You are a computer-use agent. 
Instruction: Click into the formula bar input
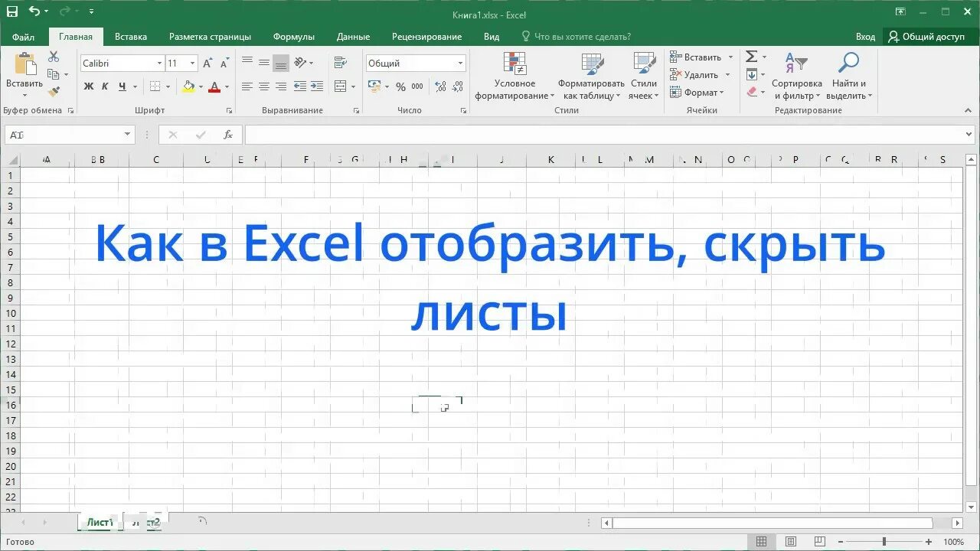pos(604,135)
